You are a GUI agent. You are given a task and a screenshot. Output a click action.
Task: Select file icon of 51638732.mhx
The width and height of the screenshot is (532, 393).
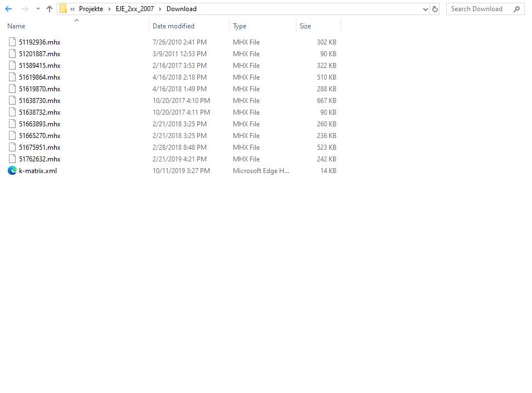point(12,112)
